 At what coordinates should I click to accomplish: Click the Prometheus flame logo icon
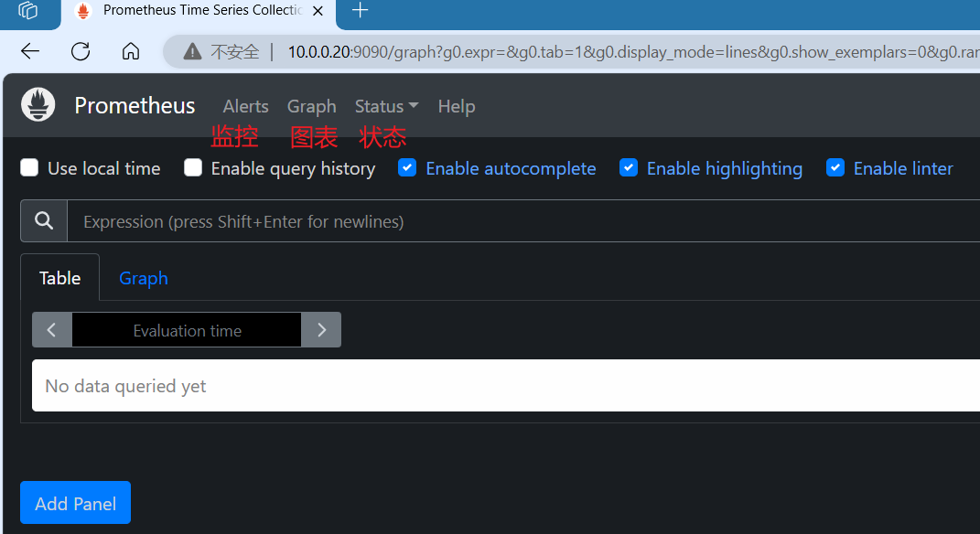pos(38,105)
